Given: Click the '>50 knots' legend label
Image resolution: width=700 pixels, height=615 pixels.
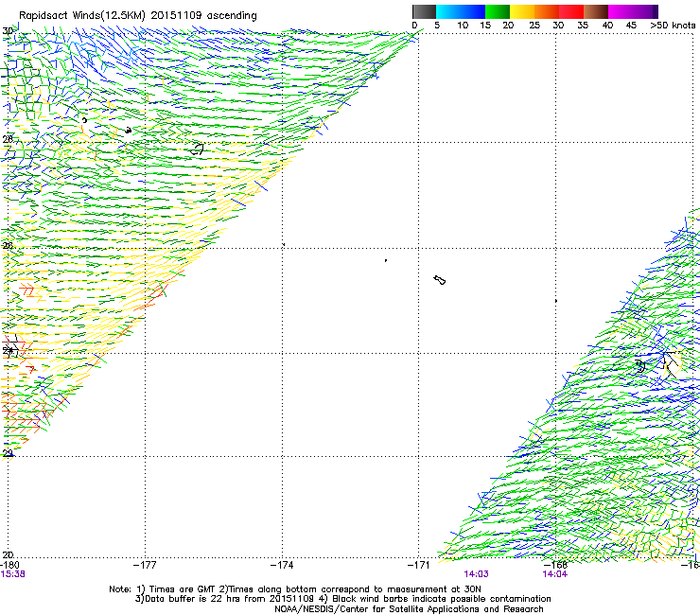Looking at the screenshot, I should coord(673,26).
